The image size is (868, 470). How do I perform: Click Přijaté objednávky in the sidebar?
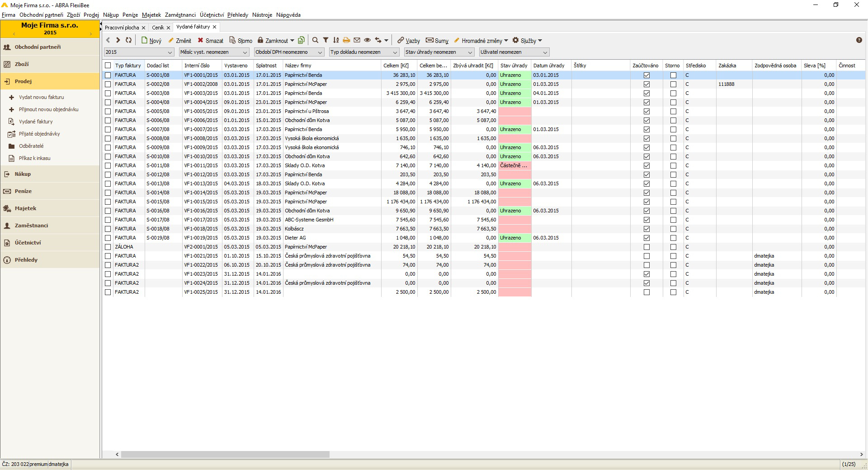39,134
